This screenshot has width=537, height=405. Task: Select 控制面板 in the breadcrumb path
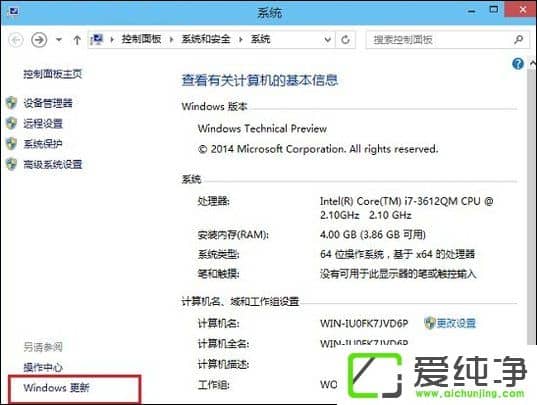[141, 39]
